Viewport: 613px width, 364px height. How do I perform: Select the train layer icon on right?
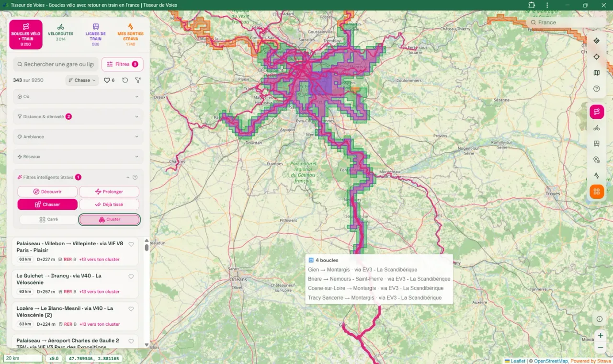coord(596,144)
